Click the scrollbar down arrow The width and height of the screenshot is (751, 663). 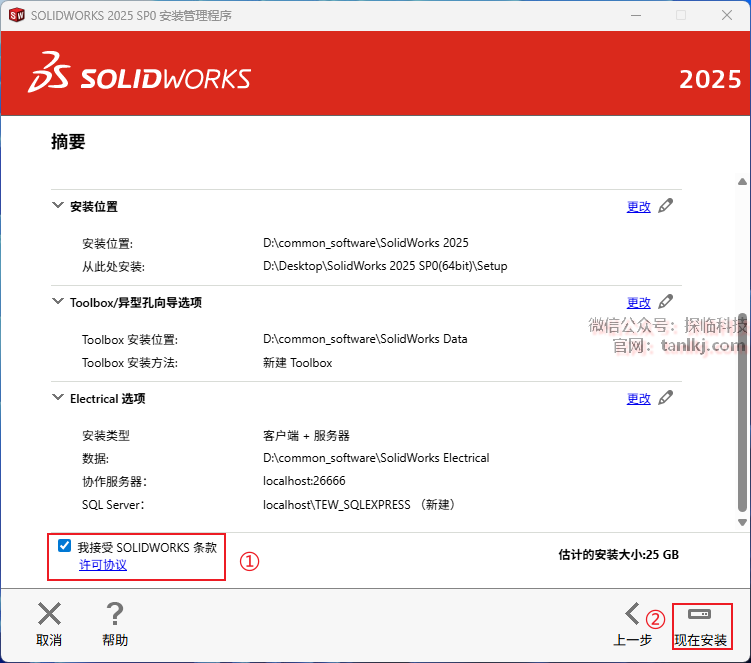point(742,522)
